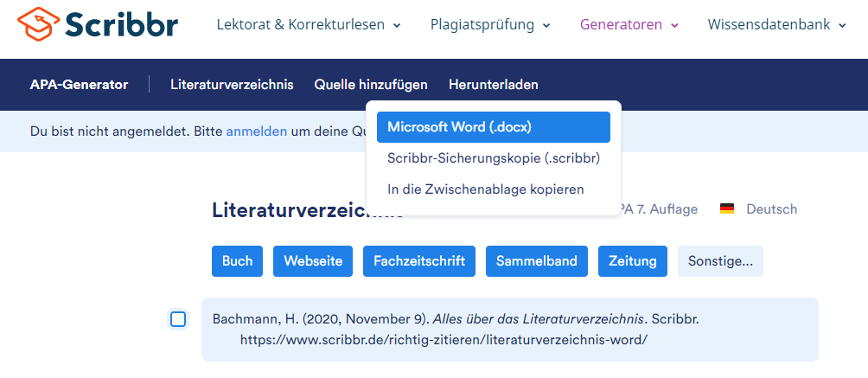868x378 pixels.
Task: Add a Sammelband source
Action: (536, 261)
